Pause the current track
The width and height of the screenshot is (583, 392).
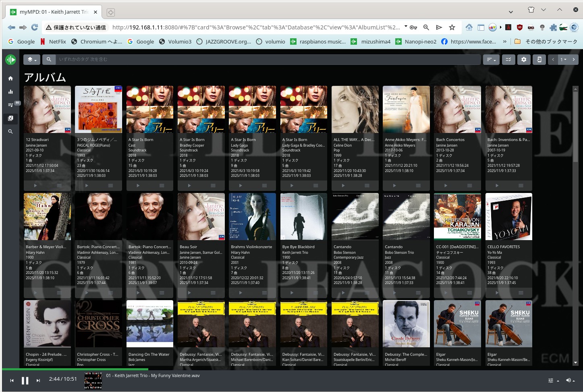coord(25,380)
